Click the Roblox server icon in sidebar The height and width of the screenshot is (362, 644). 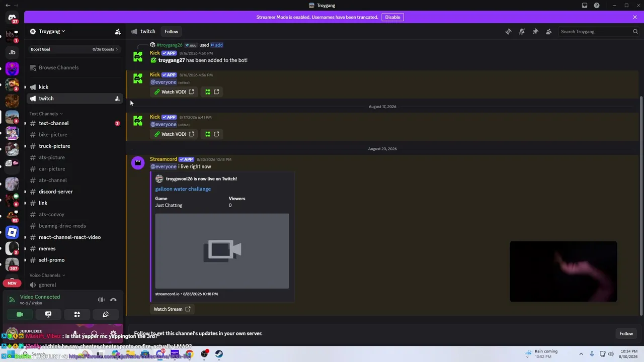[x=12, y=232]
